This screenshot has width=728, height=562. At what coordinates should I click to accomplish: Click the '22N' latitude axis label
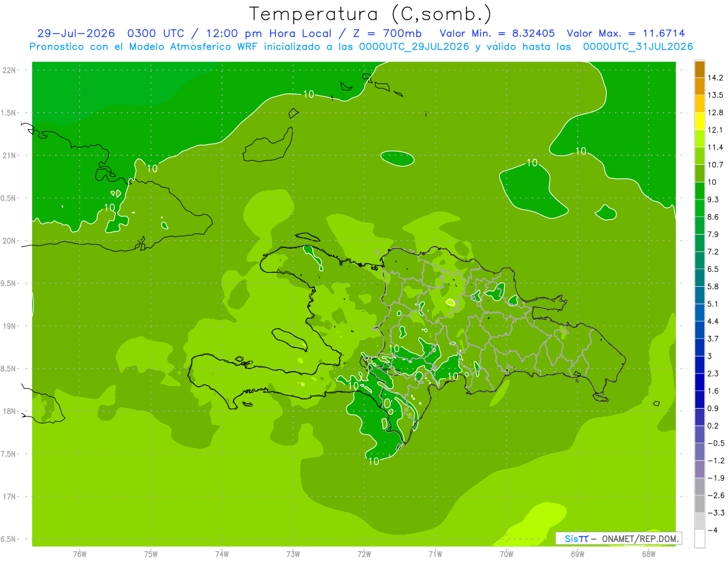[x=10, y=70]
